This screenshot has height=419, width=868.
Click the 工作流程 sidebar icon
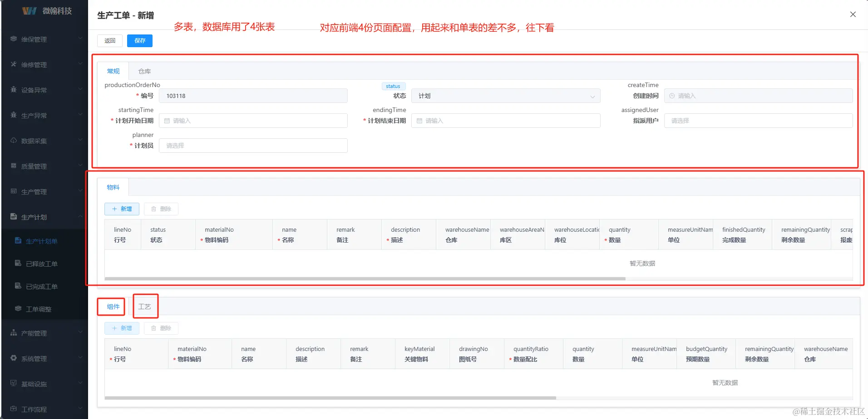[14, 409]
